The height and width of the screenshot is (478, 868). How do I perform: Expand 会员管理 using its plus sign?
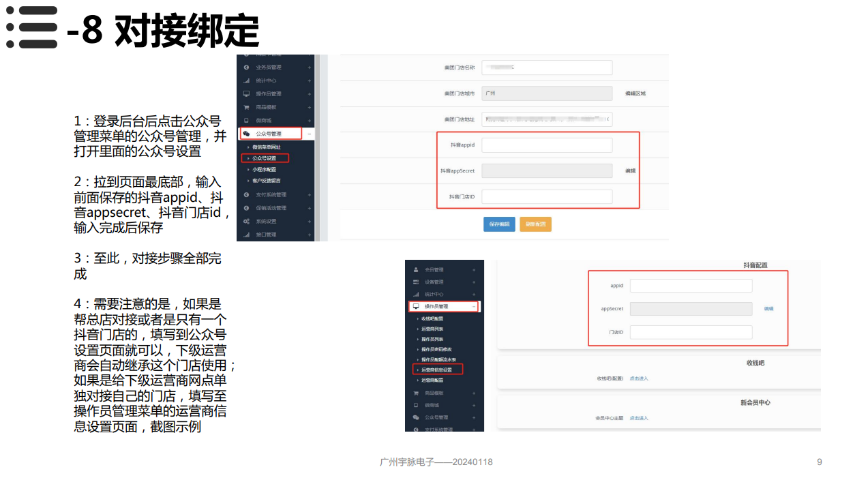click(x=474, y=270)
